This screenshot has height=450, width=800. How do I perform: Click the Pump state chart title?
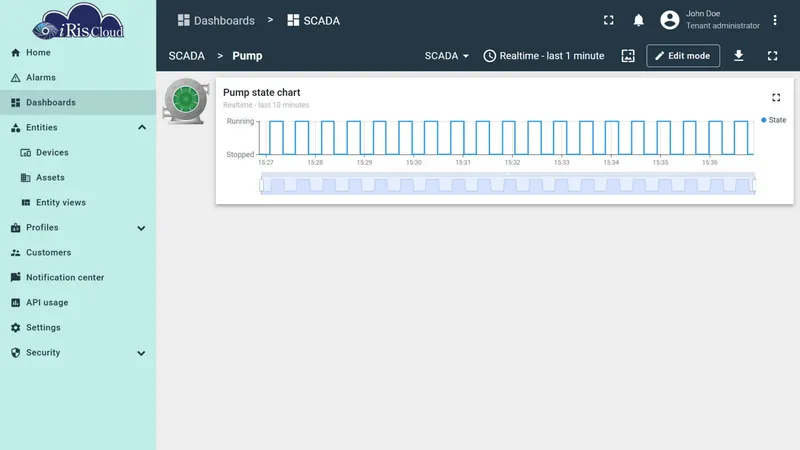coord(262,92)
